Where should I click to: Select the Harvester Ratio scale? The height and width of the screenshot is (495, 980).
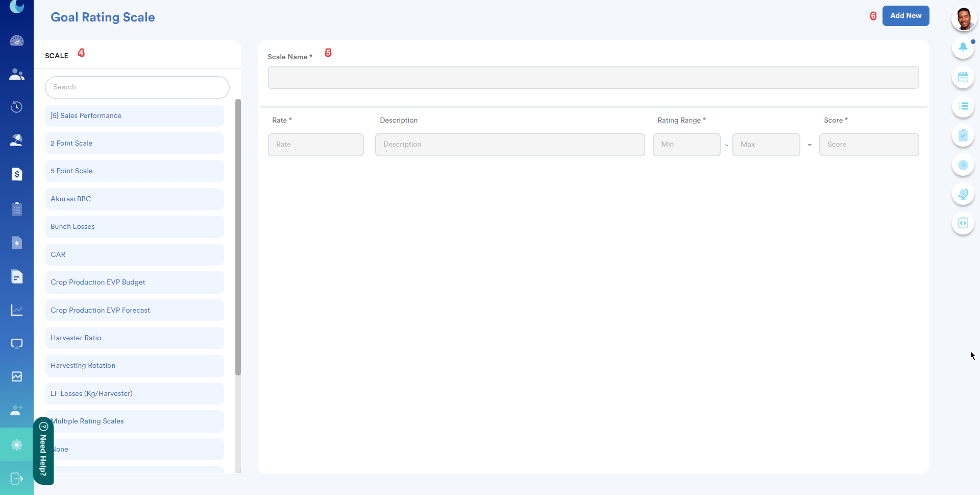pyautogui.click(x=134, y=338)
